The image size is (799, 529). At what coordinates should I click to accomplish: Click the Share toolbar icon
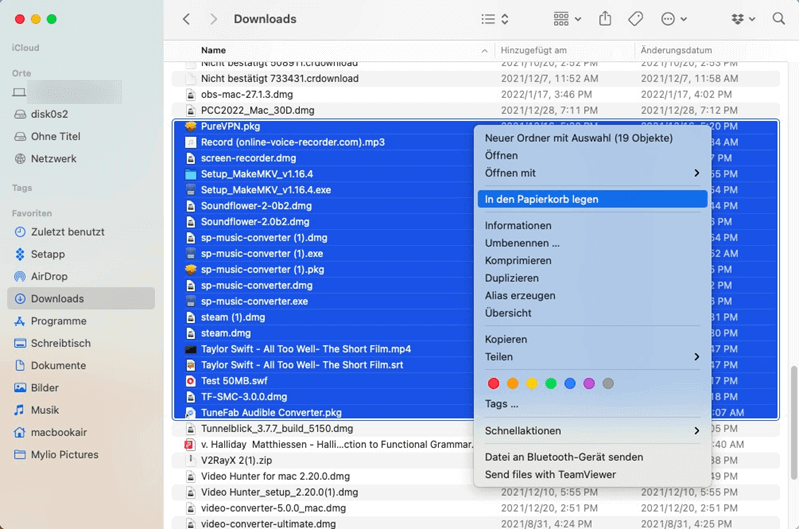605,19
